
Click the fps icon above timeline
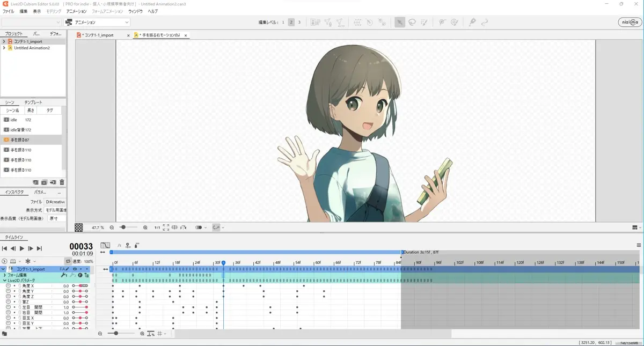tap(120, 245)
